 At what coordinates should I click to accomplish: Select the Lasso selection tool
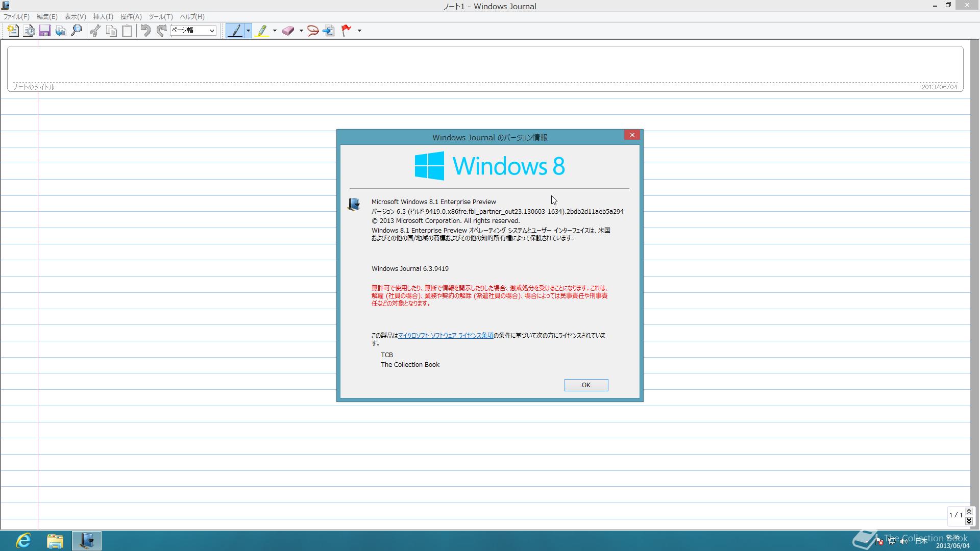[313, 31]
